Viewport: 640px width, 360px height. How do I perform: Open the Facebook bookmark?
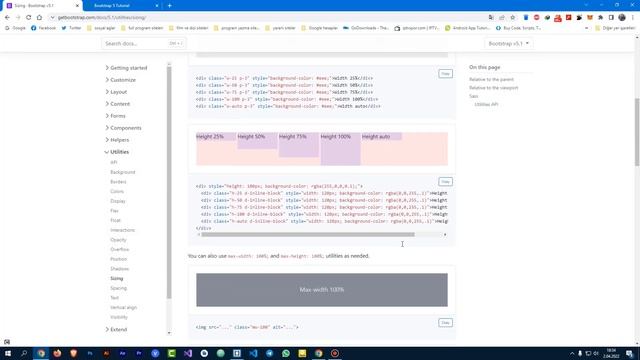(x=43, y=28)
